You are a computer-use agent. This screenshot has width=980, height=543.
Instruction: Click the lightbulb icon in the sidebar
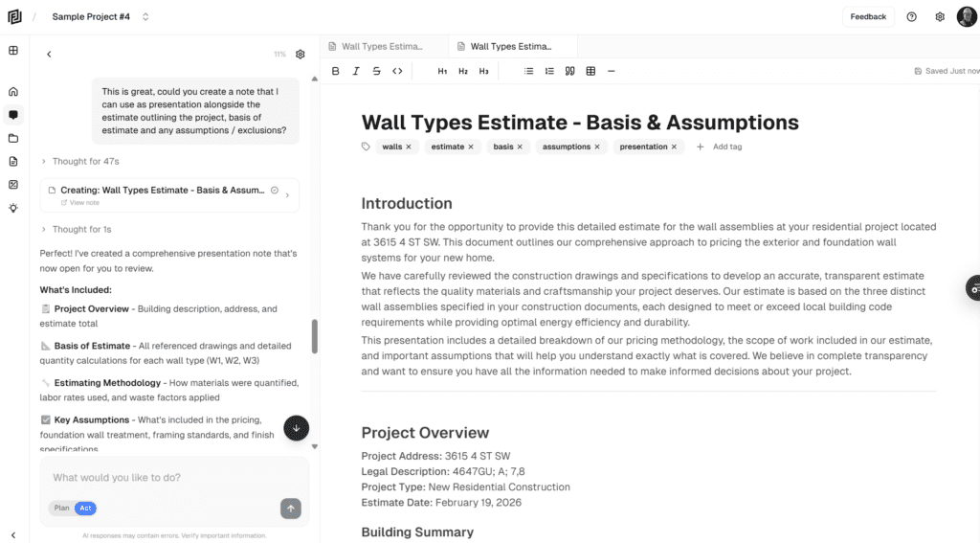(13, 208)
